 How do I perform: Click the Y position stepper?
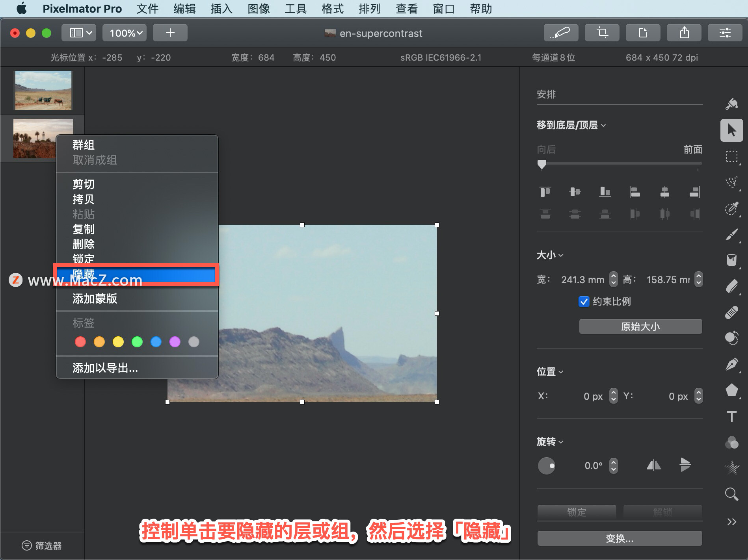click(698, 396)
